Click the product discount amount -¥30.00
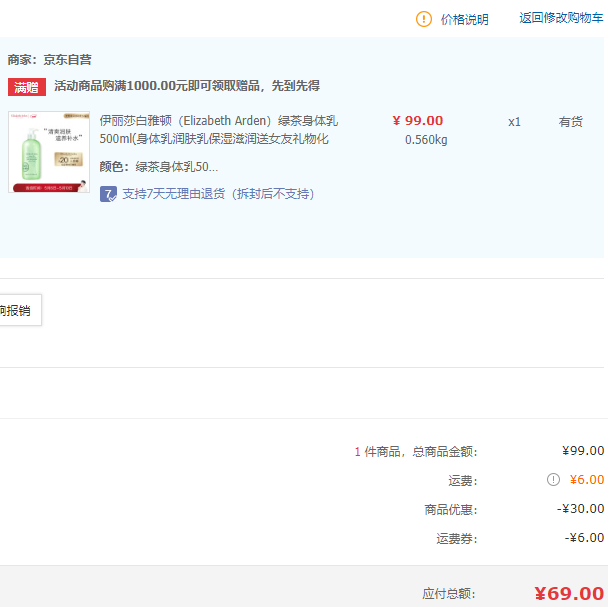Image resolution: width=608 pixels, height=607 pixels. click(x=580, y=508)
